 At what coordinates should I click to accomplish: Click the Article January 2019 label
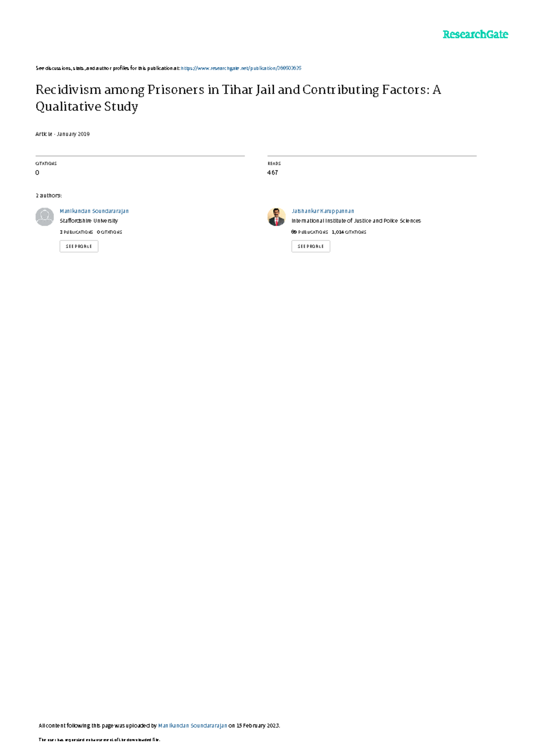click(x=62, y=134)
